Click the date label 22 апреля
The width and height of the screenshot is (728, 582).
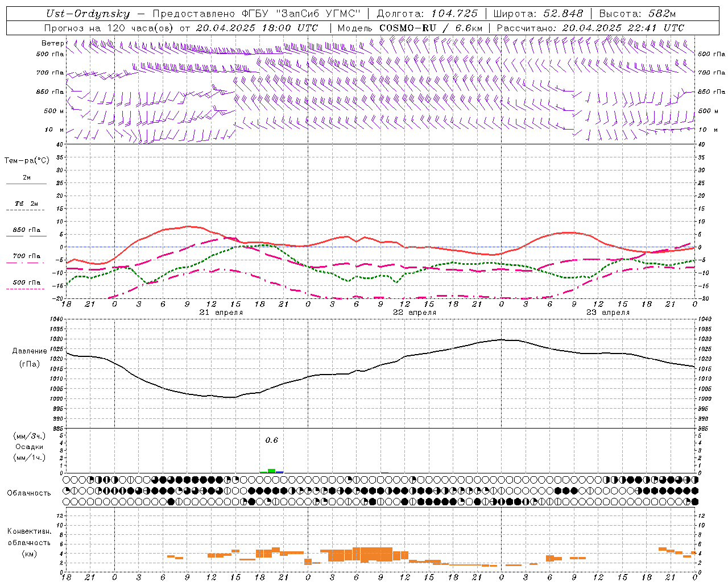(x=415, y=313)
